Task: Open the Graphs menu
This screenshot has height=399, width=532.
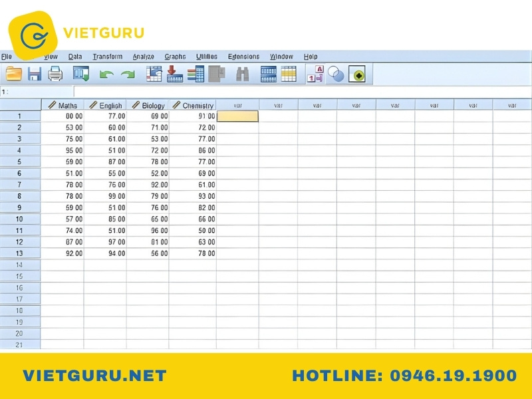Action: point(175,57)
